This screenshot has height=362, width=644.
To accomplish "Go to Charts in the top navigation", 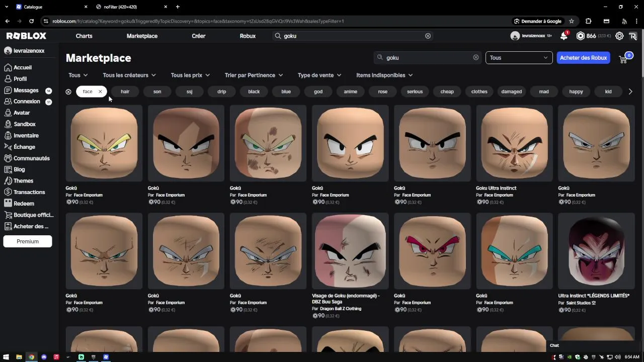I will point(84,36).
